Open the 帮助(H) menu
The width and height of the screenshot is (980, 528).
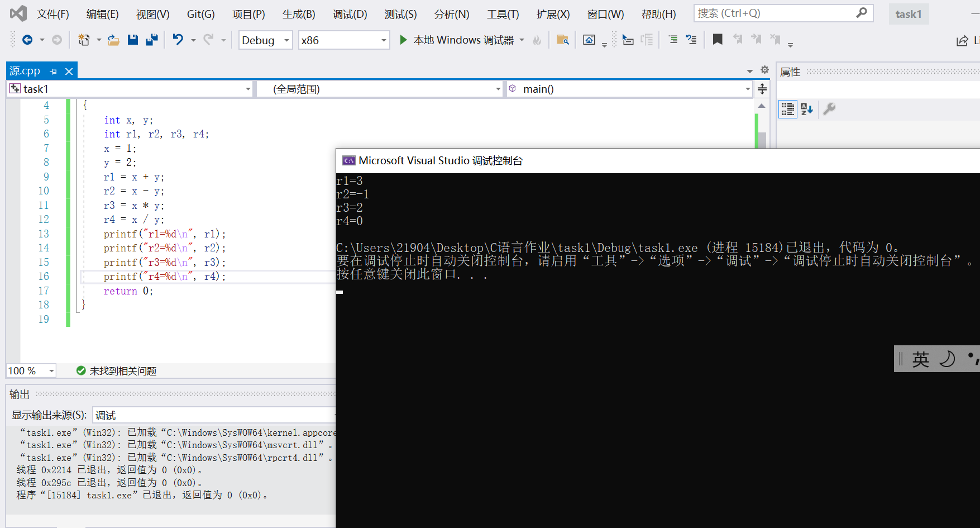[659, 14]
